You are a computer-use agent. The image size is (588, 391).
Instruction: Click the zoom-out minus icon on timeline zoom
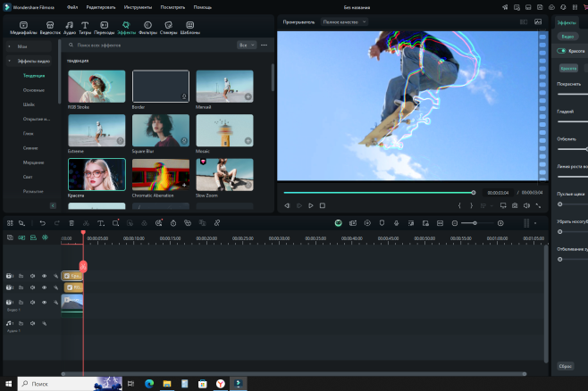coord(455,223)
